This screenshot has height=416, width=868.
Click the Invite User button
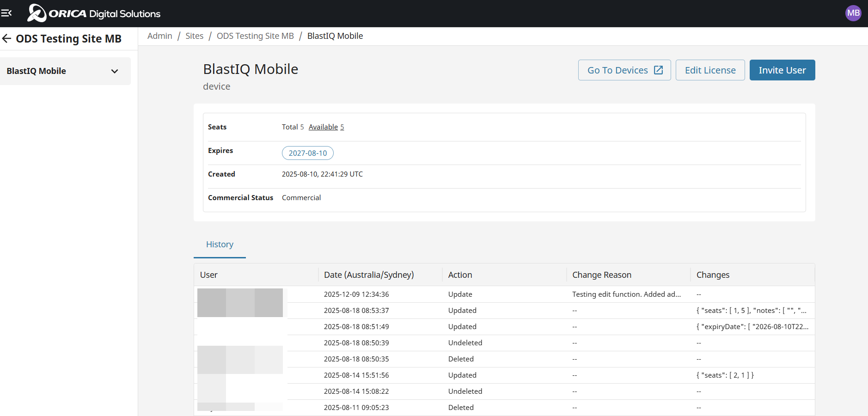coord(782,70)
